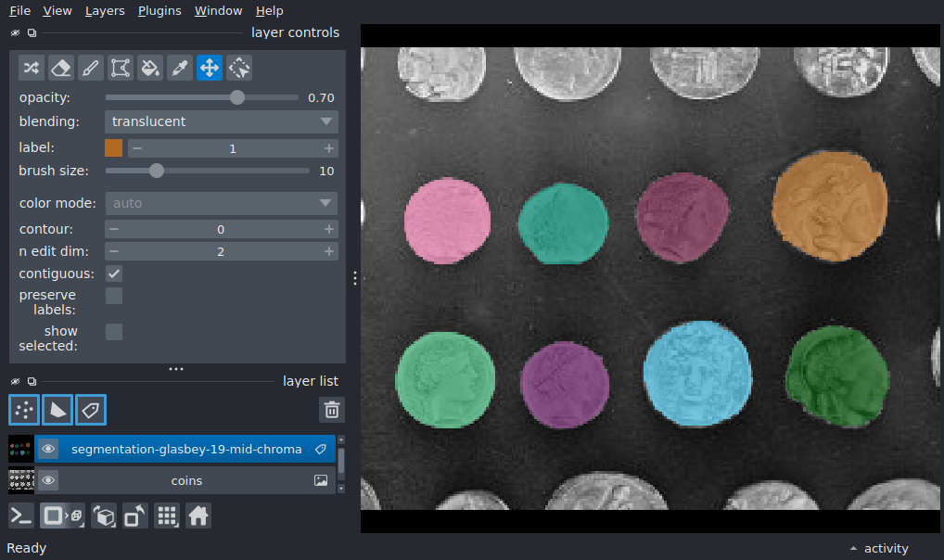The height and width of the screenshot is (560, 944).
Task: Hide the layer list panel
Action: tap(15, 381)
